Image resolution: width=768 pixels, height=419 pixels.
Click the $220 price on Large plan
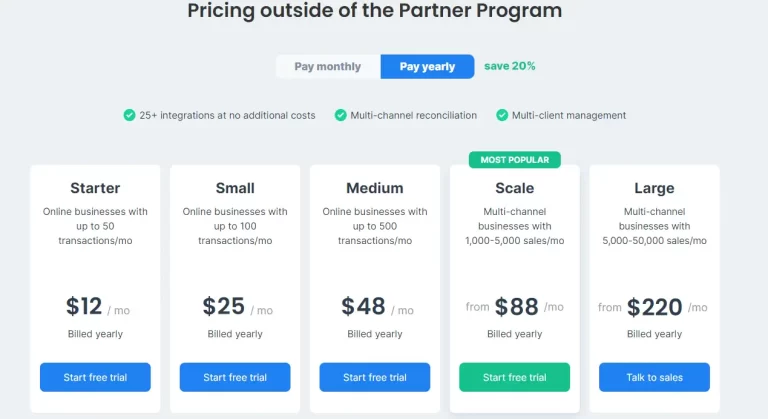point(654,308)
